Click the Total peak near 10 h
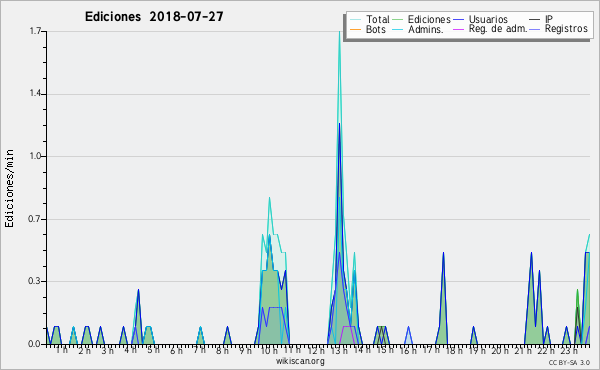 pyautogui.click(x=269, y=198)
